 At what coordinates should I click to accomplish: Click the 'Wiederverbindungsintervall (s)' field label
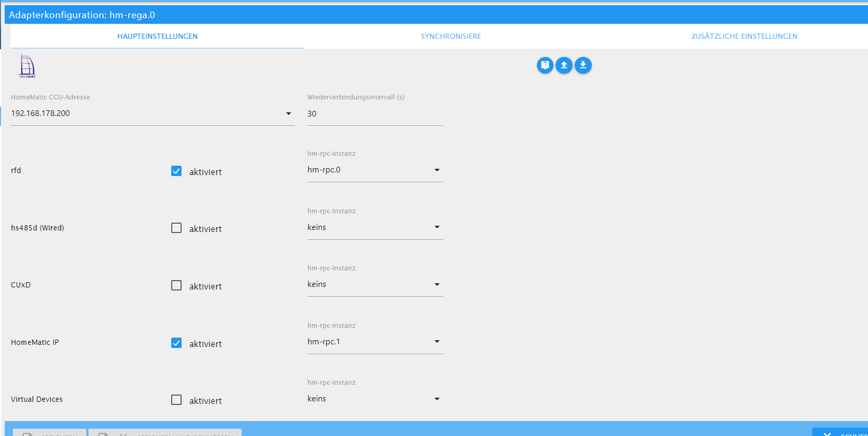[356, 97]
